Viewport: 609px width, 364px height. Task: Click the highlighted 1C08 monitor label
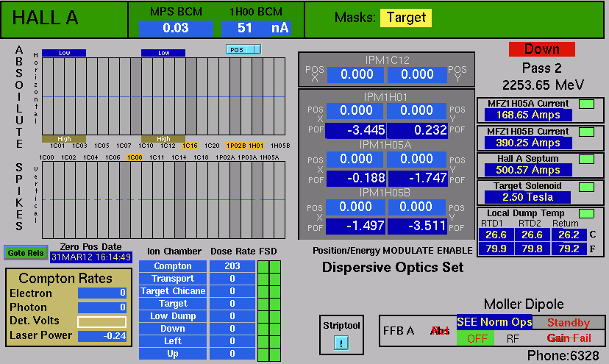tap(135, 157)
